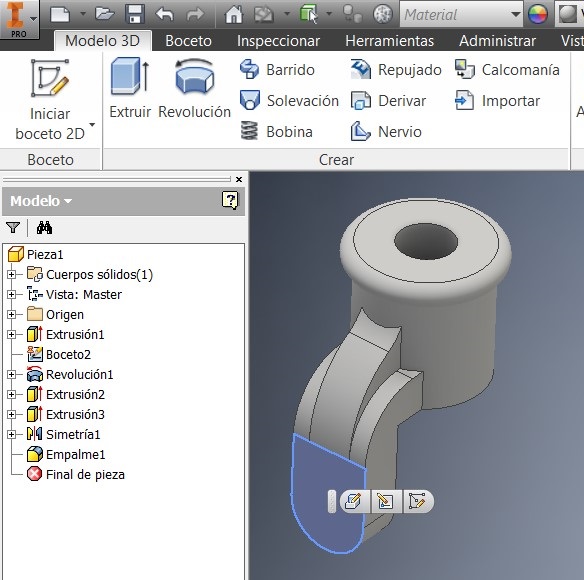
Task: Open the color wheel appearance picker
Action: click(x=538, y=15)
